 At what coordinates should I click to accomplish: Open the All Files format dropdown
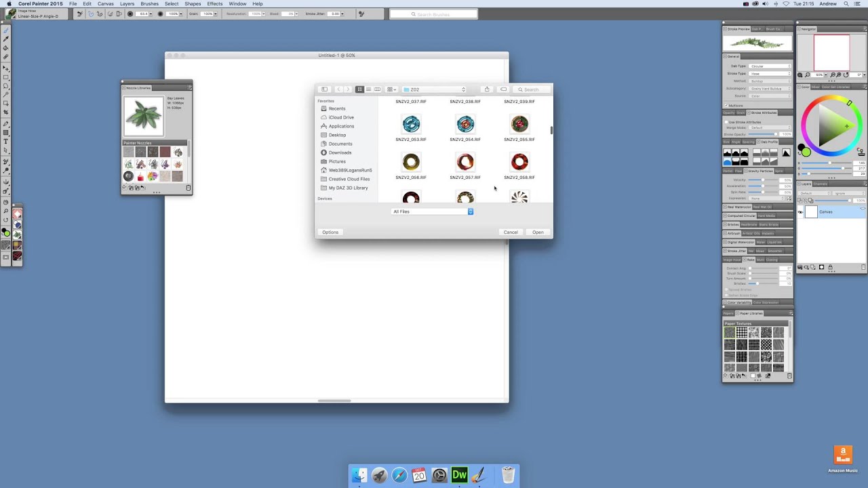pyautogui.click(x=433, y=211)
